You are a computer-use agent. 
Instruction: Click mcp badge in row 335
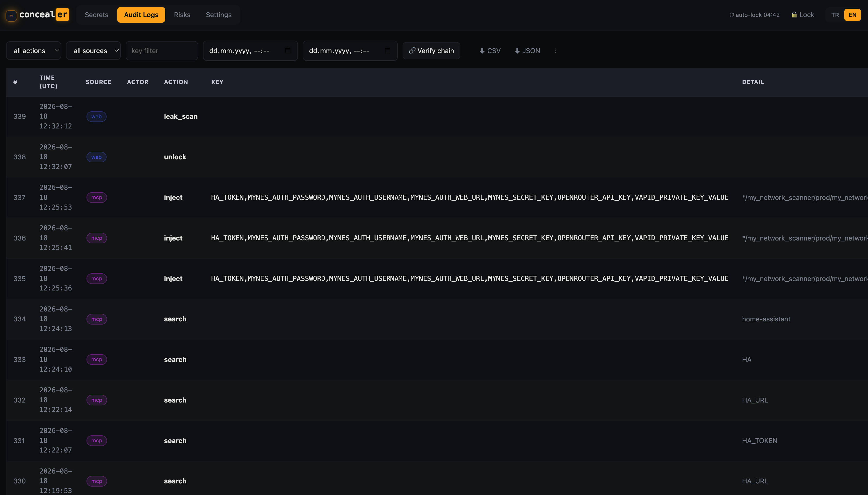click(97, 278)
